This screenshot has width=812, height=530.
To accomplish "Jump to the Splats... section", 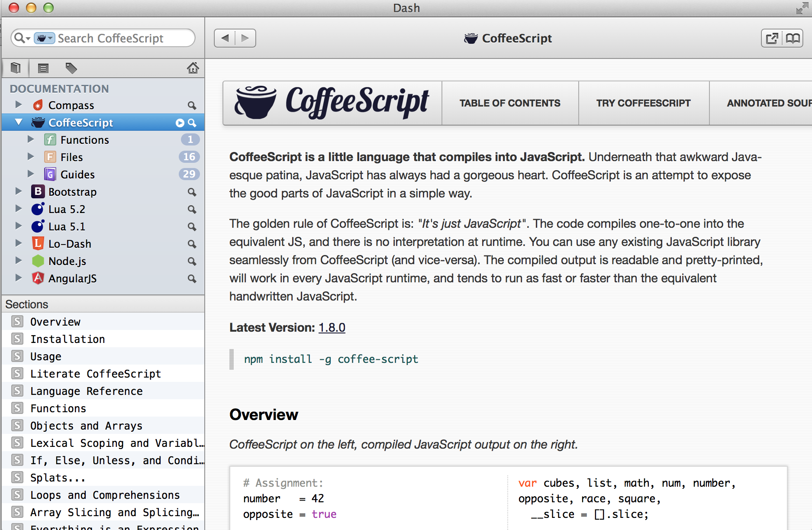I will tap(103, 477).
